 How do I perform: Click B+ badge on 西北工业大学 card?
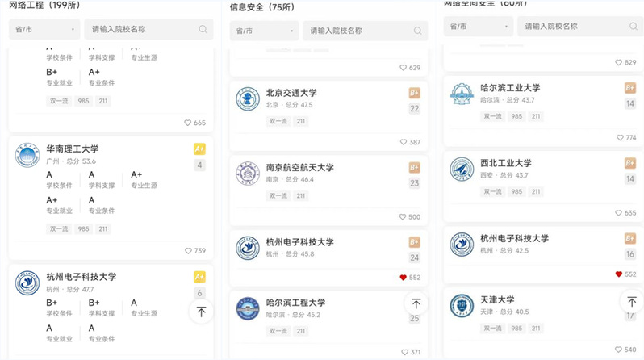click(x=630, y=163)
